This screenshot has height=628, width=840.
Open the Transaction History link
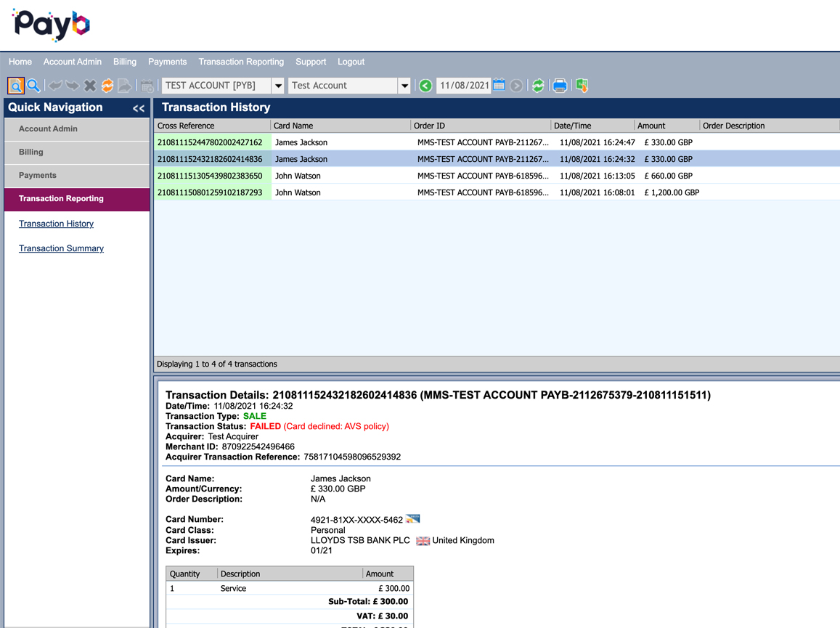(x=56, y=224)
